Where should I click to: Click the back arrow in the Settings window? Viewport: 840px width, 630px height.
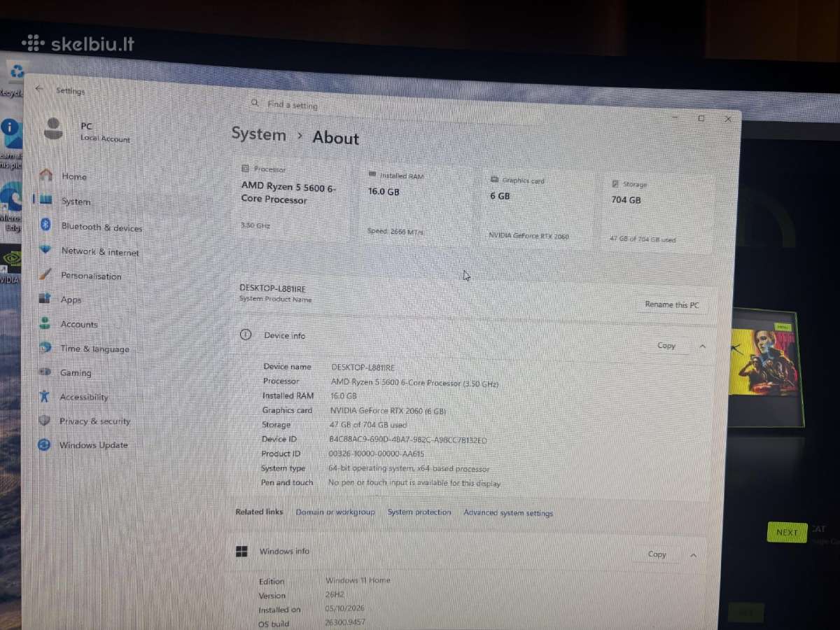click(x=39, y=89)
